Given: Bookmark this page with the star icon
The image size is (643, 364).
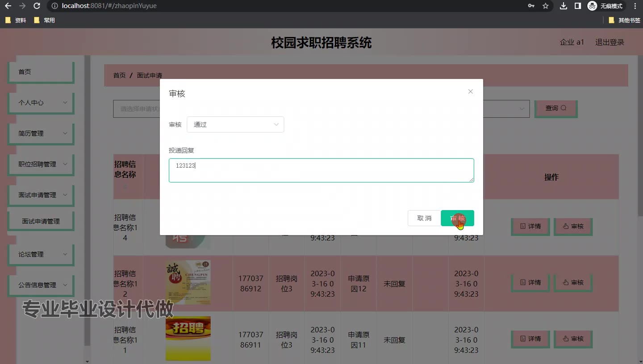Looking at the screenshot, I should (x=545, y=6).
